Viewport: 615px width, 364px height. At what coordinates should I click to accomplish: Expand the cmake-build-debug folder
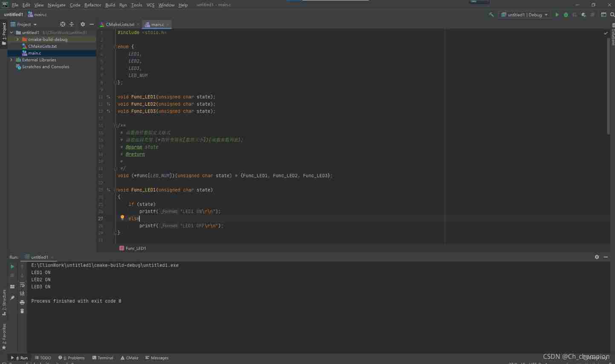coord(17,39)
